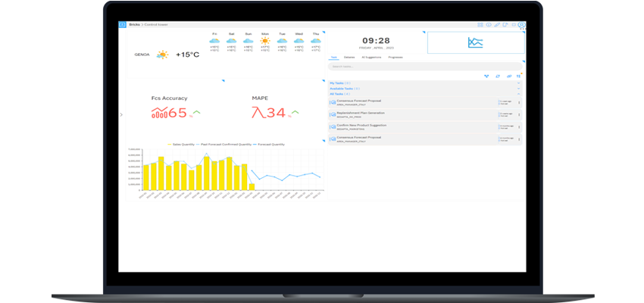Click the dashboard grid icon in top toolbar

[480, 24]
